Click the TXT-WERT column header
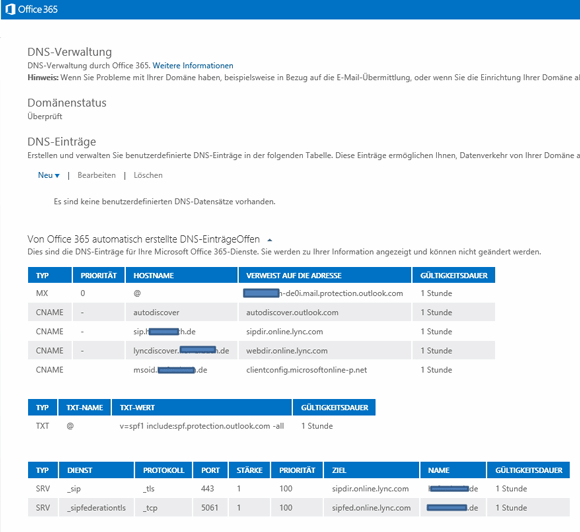This screenshot has width=580, height=532. (x=202, y=407)
